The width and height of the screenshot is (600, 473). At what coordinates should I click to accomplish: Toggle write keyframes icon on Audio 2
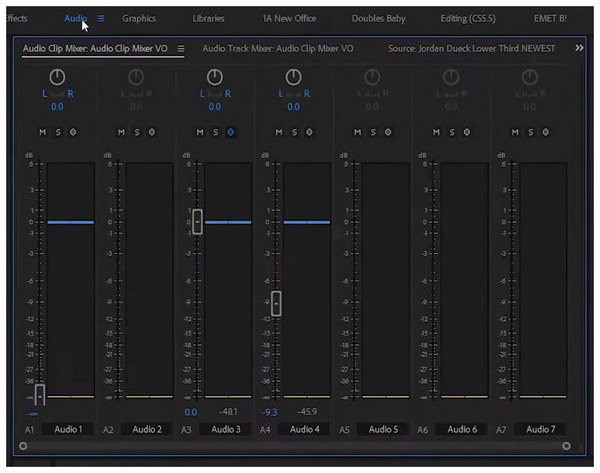click(x=152, y=132)
